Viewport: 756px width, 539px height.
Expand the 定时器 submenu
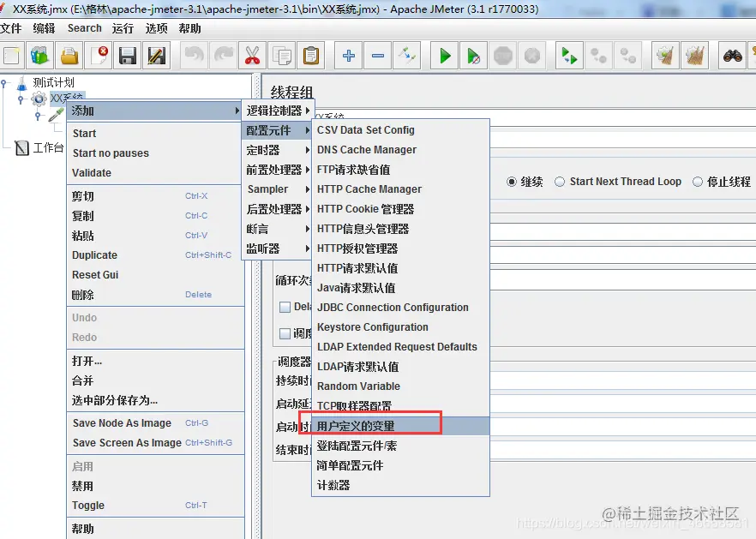[x=278, y=151]
